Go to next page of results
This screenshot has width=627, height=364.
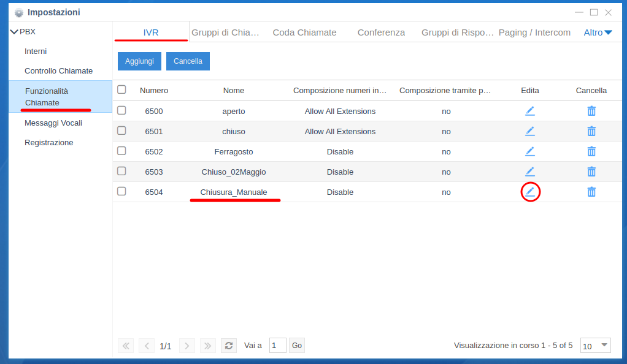click(x=187, y=346)
